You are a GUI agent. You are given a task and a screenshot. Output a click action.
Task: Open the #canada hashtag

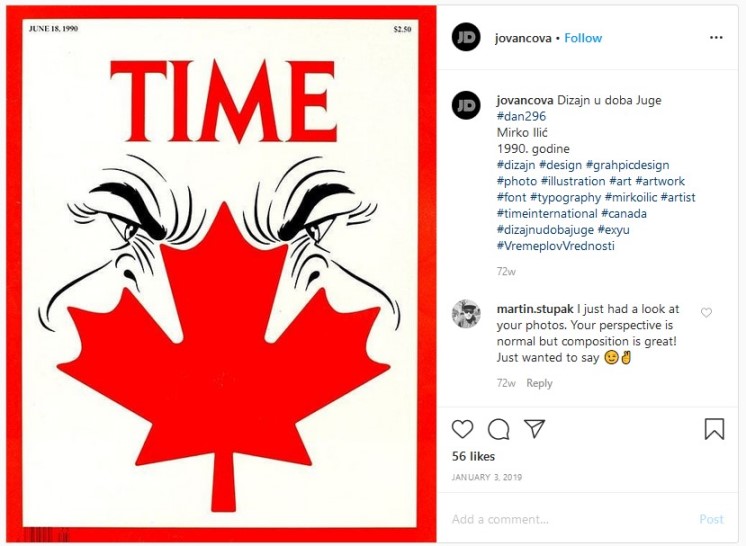[x=624, y=214]
